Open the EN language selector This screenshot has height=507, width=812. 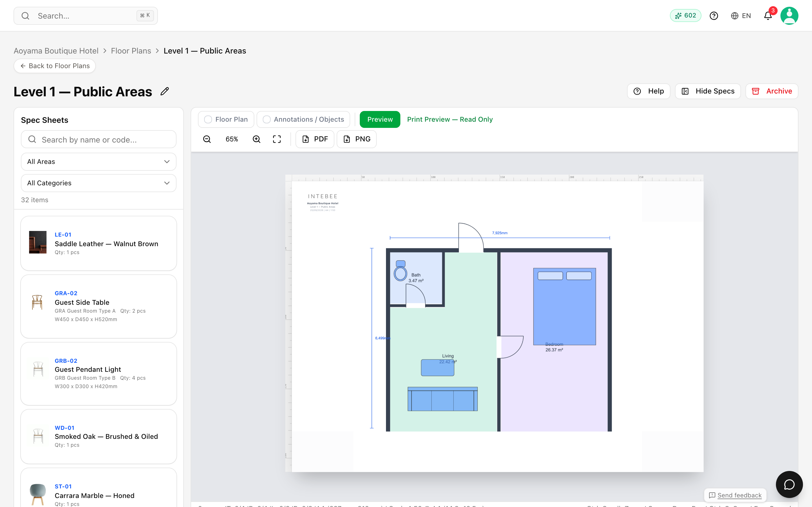tap(741, 16)
